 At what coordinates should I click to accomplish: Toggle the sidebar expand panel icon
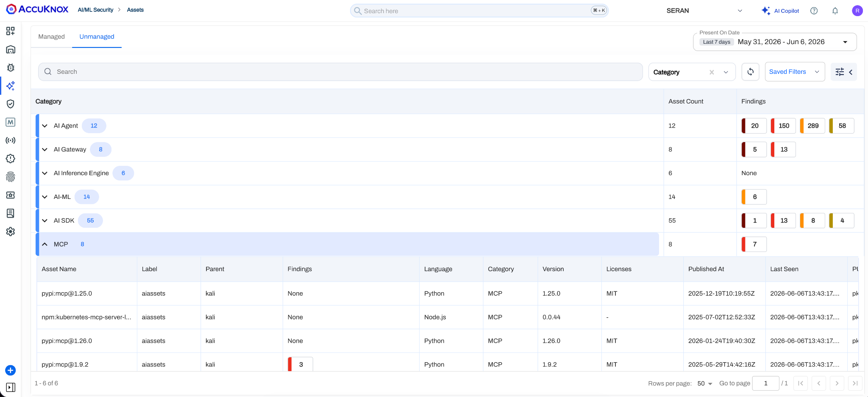11,387
